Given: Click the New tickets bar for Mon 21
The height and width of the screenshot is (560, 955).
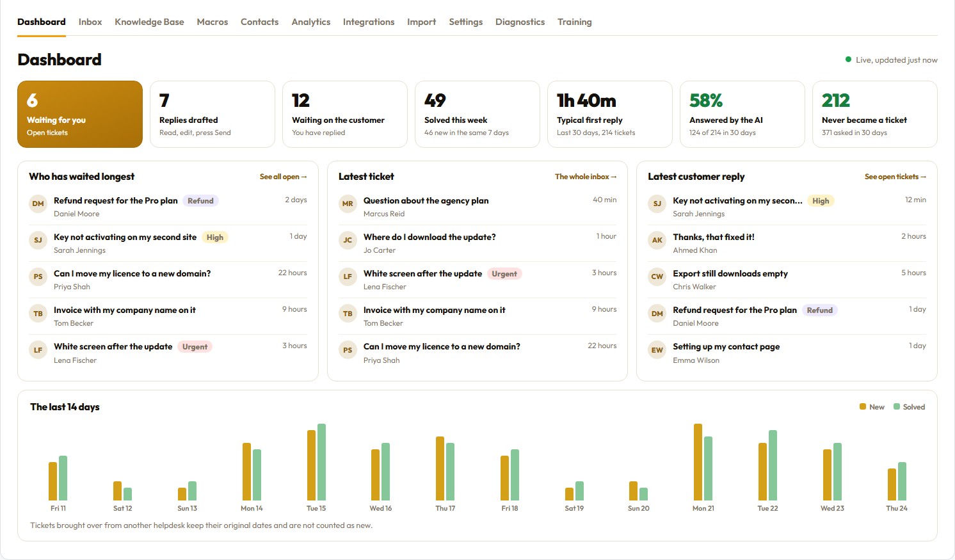Looking at the screenshot, I should pos(698,462).
